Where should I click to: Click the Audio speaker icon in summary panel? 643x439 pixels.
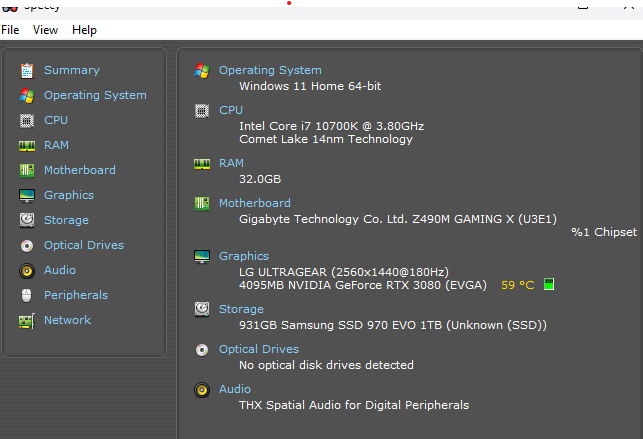click(202, 390)
